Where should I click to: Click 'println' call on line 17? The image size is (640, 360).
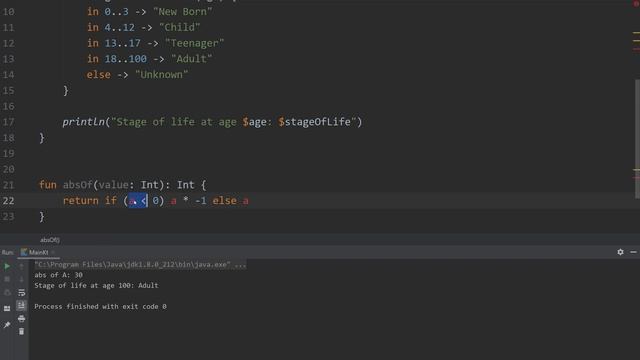click(x=84, y=122)
